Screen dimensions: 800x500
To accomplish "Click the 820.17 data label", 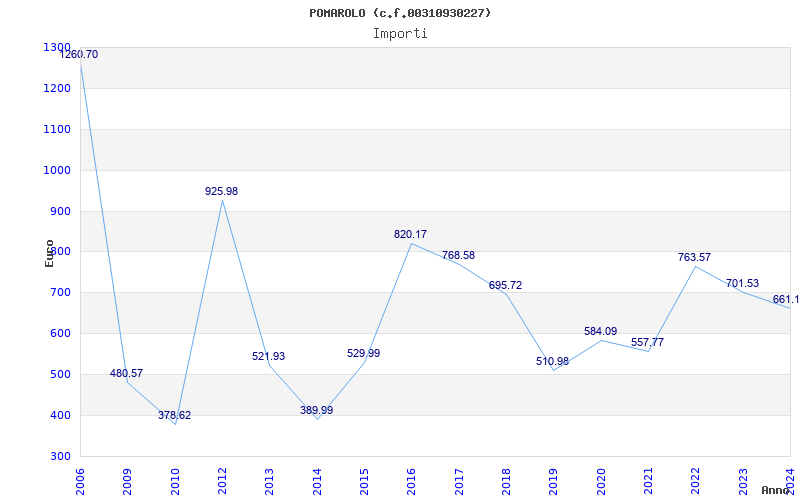I will point(410,235).
